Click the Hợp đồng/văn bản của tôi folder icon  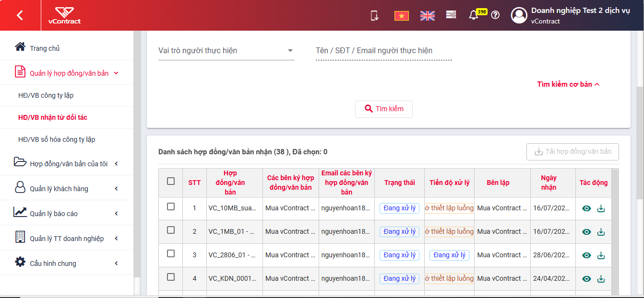tap(20, 162)
